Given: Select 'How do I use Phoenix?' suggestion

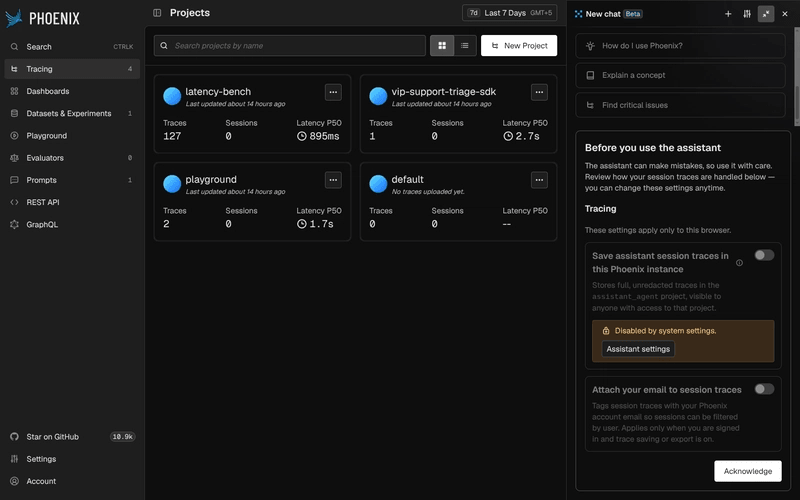Looking at the screenshot, I should [680, 46].
